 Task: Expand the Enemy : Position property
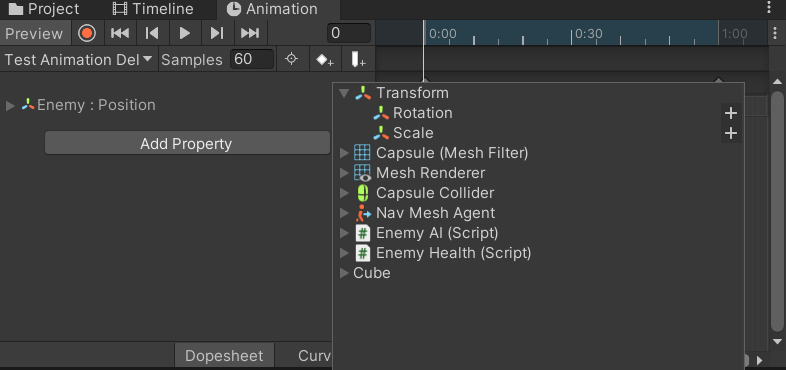pyautogui.click(x=10, y=105)
